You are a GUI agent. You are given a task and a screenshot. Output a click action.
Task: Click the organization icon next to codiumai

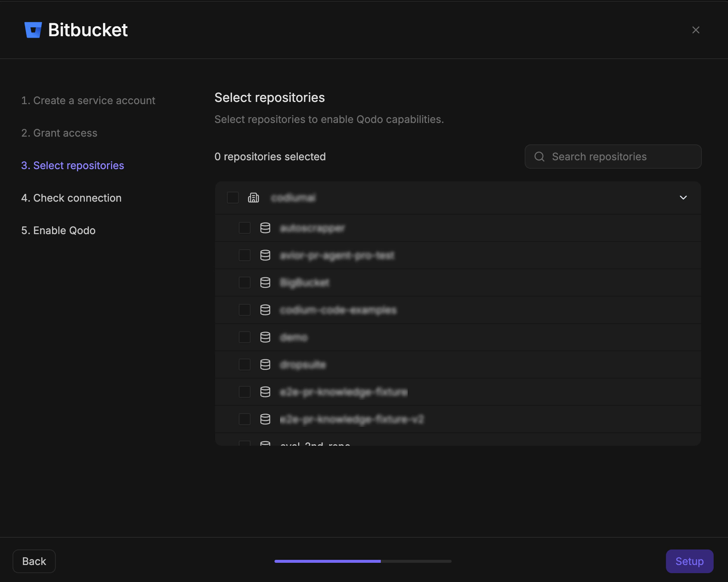[253, 198]
